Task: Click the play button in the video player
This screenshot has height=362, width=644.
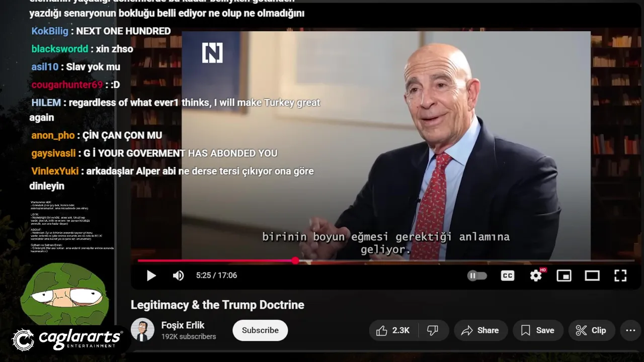Action: pyautogui.click(x=151, y=276)
